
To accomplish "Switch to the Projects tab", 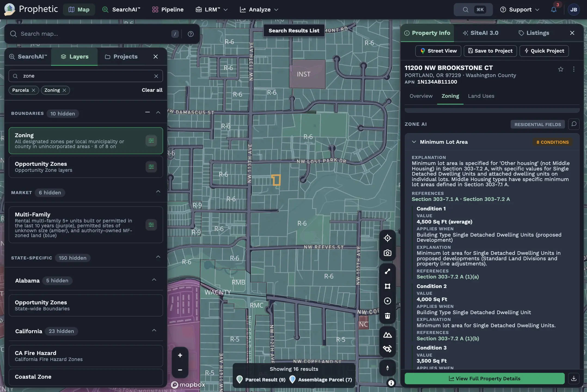I will 121,57.
